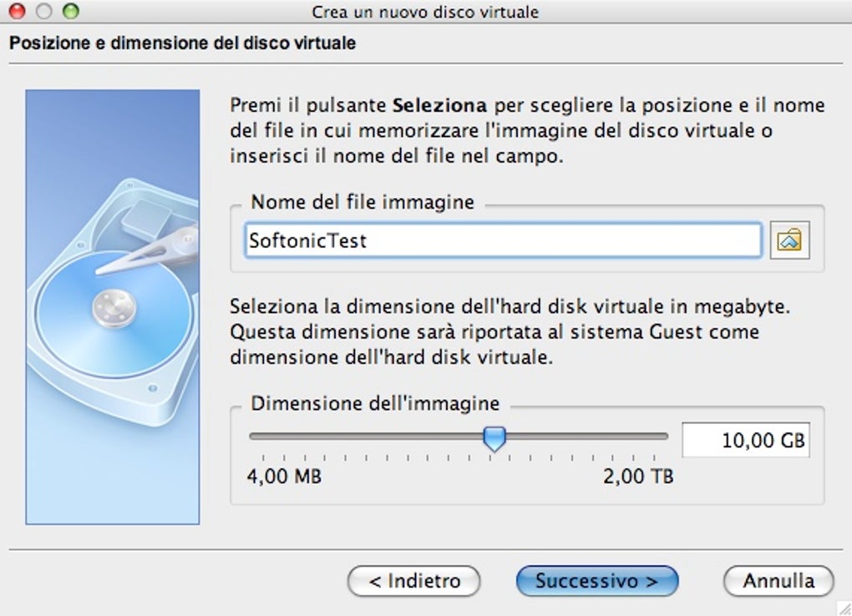Proceed with the Successivo button

[597, 580]
